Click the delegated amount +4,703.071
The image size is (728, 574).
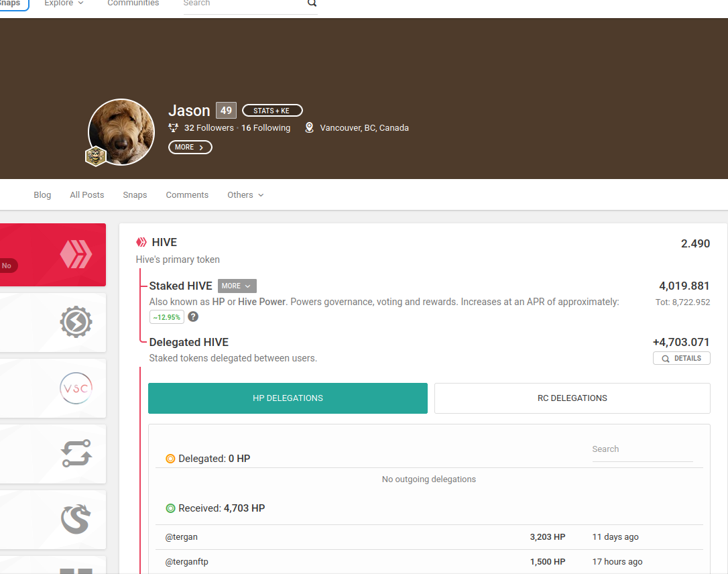[681, 342]
